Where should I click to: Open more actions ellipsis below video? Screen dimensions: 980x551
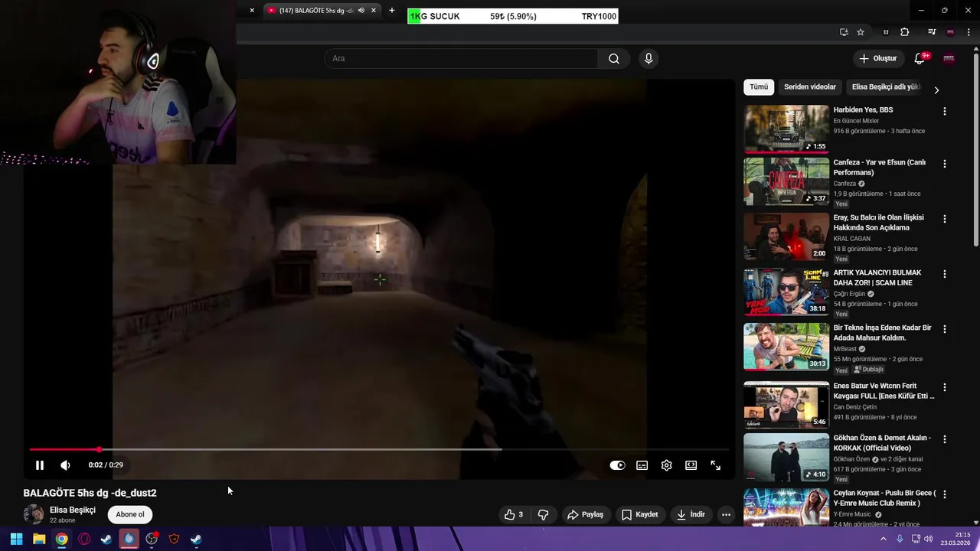coord(727,514)
